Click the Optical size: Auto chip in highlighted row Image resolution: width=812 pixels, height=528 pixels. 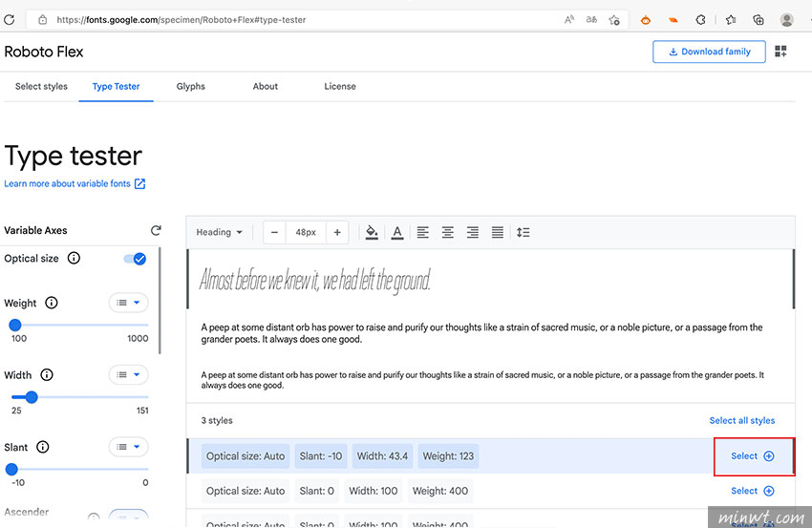coord(246,456)
